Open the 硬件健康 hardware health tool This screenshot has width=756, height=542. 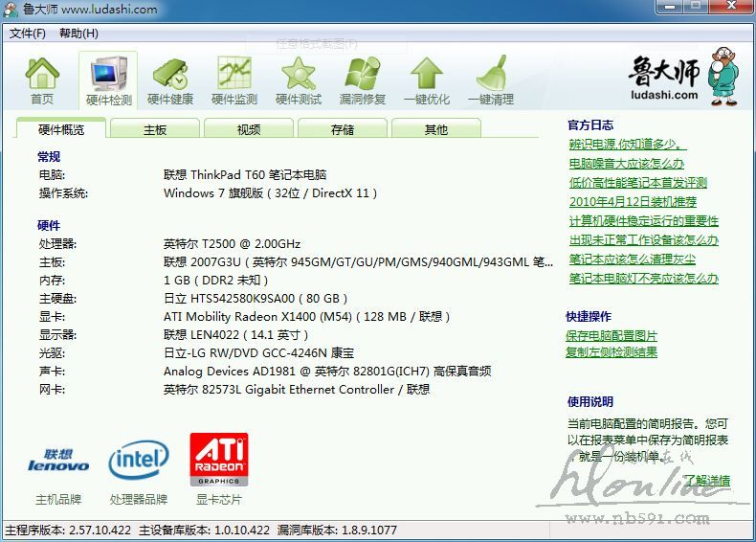click(170, 75)
